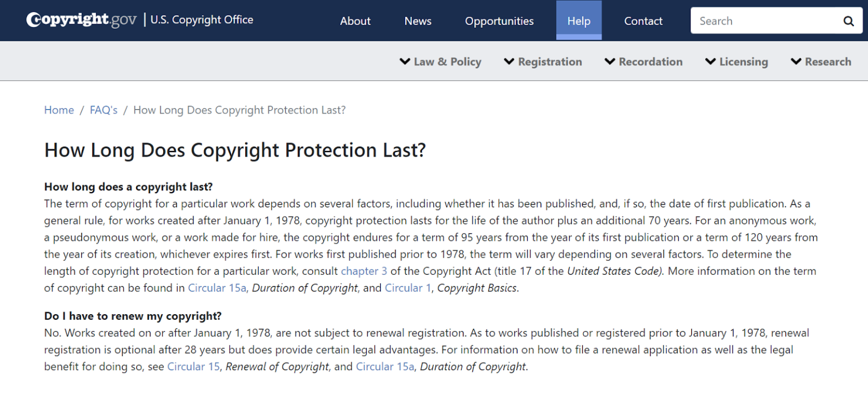Open the chapter 3 link

click(x=363, y=271)
